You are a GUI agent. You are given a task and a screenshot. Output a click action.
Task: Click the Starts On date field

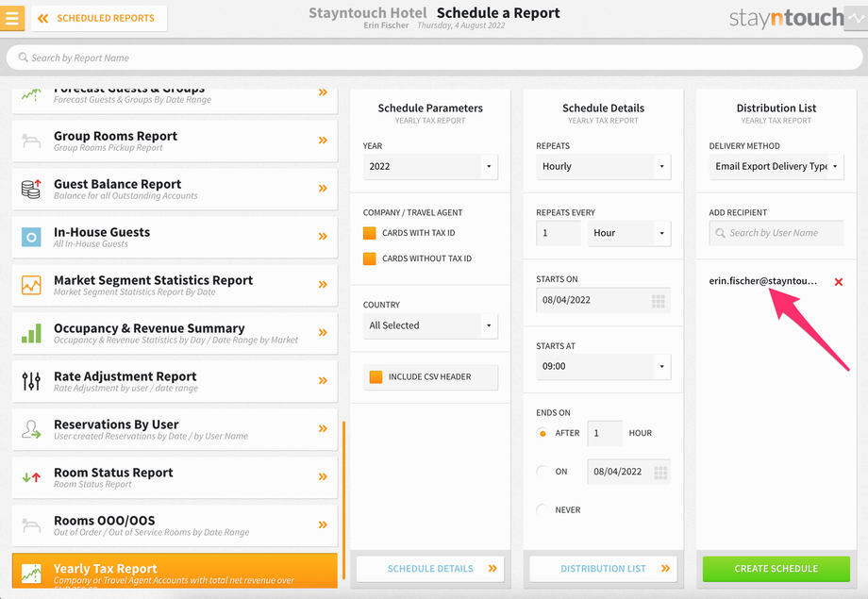pos(604,300)
